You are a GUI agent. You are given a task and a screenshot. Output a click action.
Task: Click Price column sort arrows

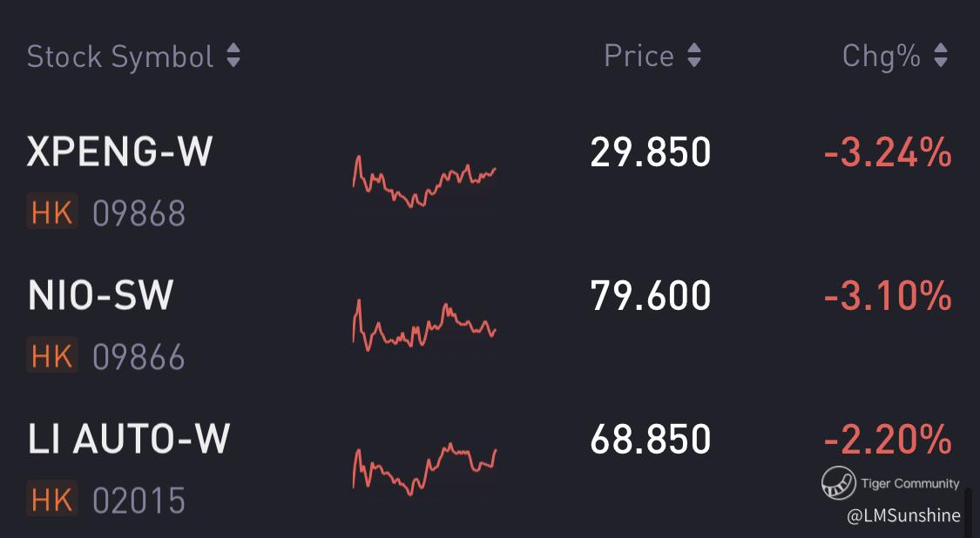(693, 57)
